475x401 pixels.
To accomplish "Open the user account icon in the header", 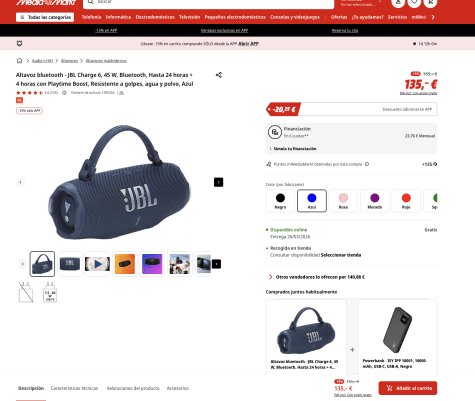I will pyautogui.click(x=398, y=2).
